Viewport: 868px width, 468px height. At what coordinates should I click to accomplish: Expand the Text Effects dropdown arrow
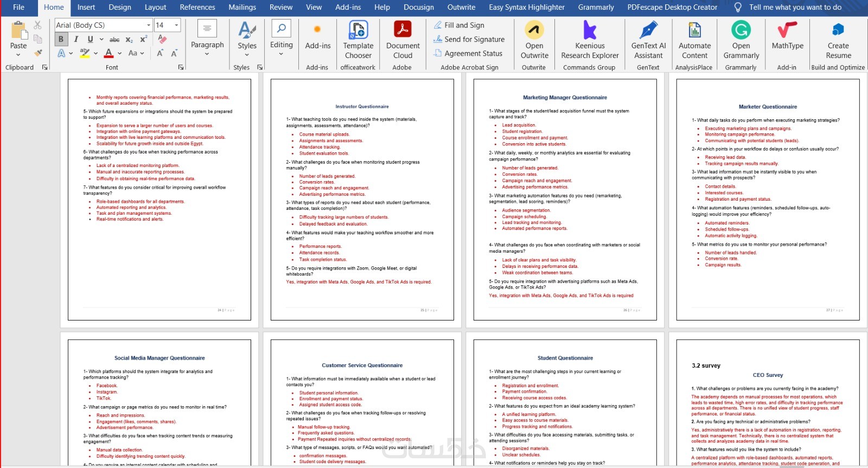(71, 53)
